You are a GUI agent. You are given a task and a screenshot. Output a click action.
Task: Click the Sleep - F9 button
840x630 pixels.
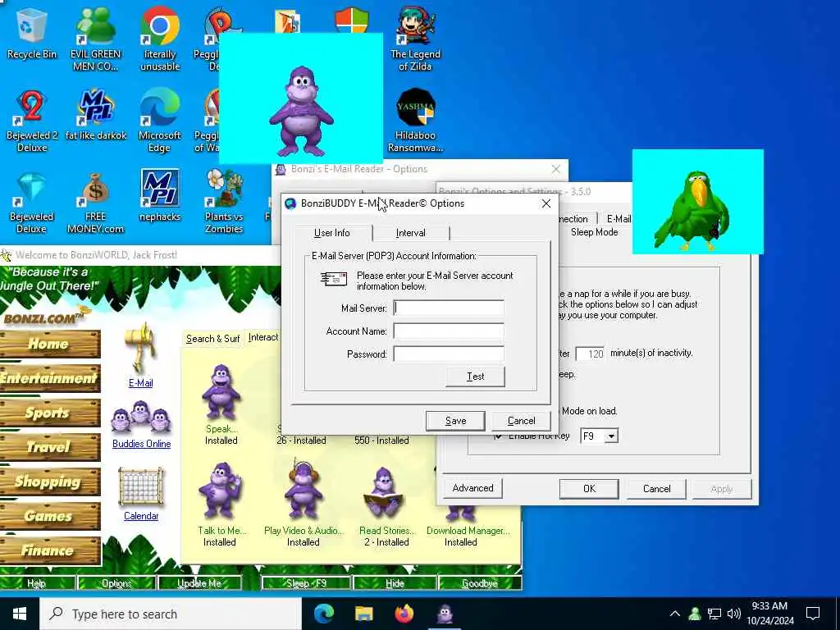click(306, 583)
